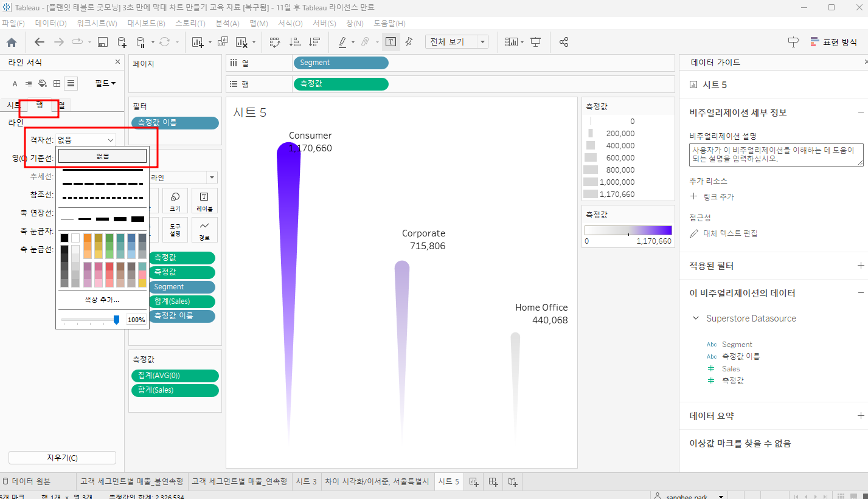Swap rows and columns with the toolbar icon
Viewport: 868px width, 499px height.
tap(275, 42)
